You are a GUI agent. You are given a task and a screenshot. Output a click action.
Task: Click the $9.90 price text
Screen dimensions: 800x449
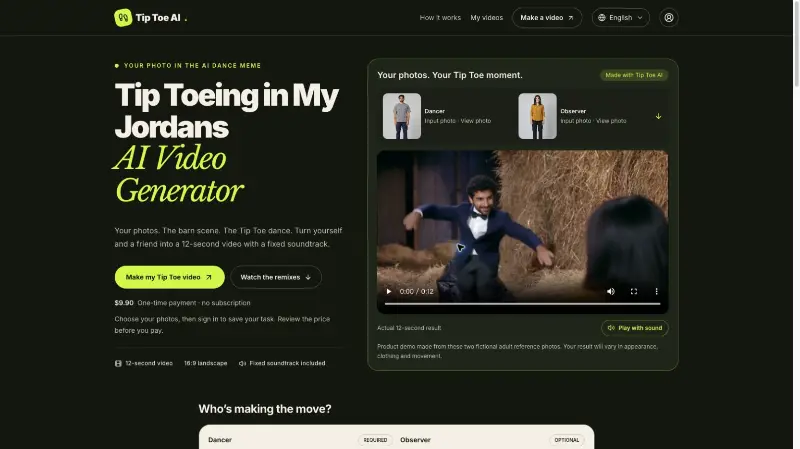point(124,303)
